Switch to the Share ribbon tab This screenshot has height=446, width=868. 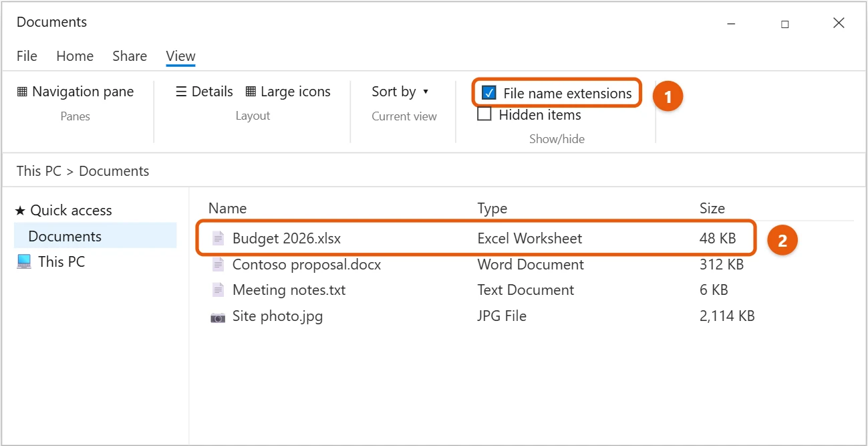(130, 56)
